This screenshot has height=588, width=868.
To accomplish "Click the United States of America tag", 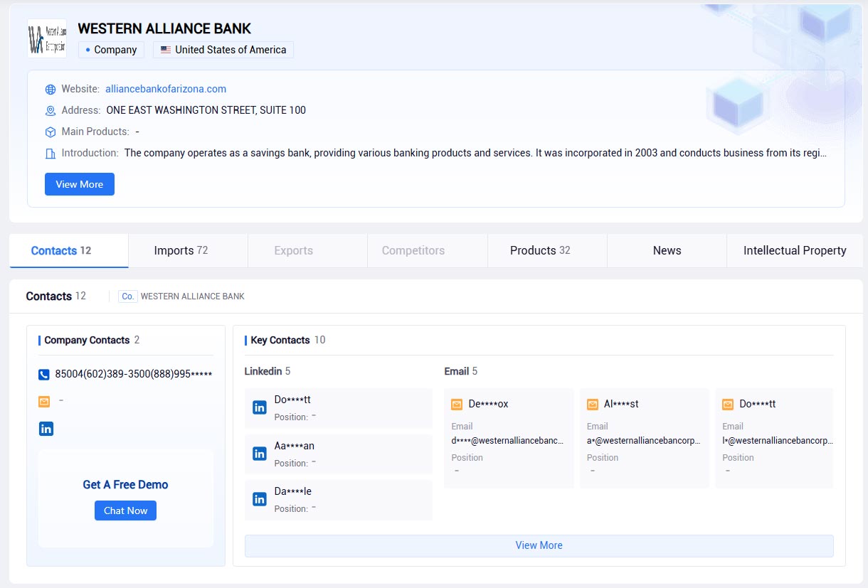I will tap(223, 50).
